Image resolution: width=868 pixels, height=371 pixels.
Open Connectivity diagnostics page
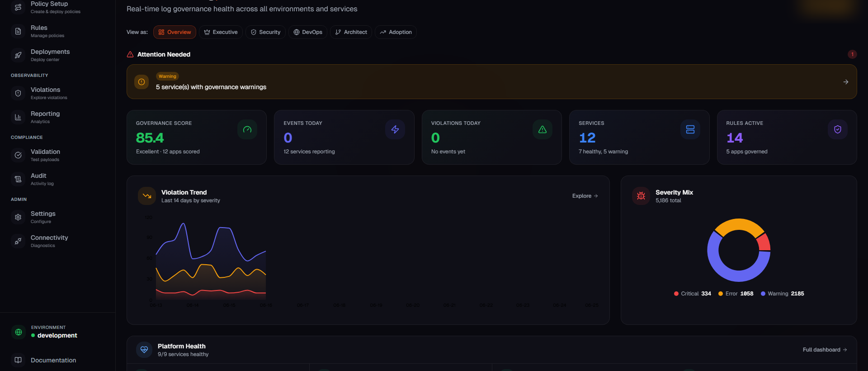click(57, 241)
